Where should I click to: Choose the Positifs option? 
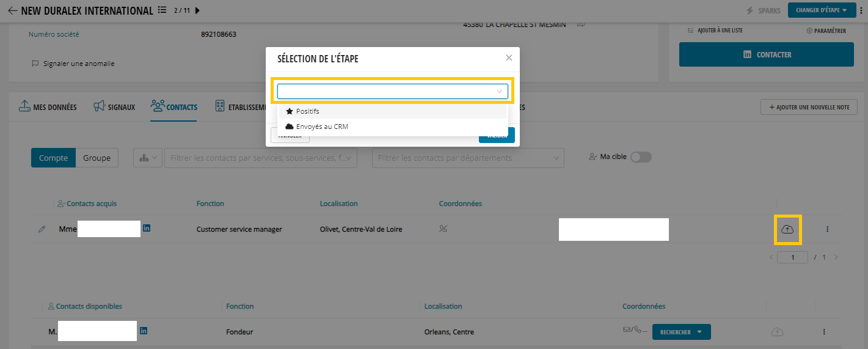pyautogui.click(x=393, y=111)
